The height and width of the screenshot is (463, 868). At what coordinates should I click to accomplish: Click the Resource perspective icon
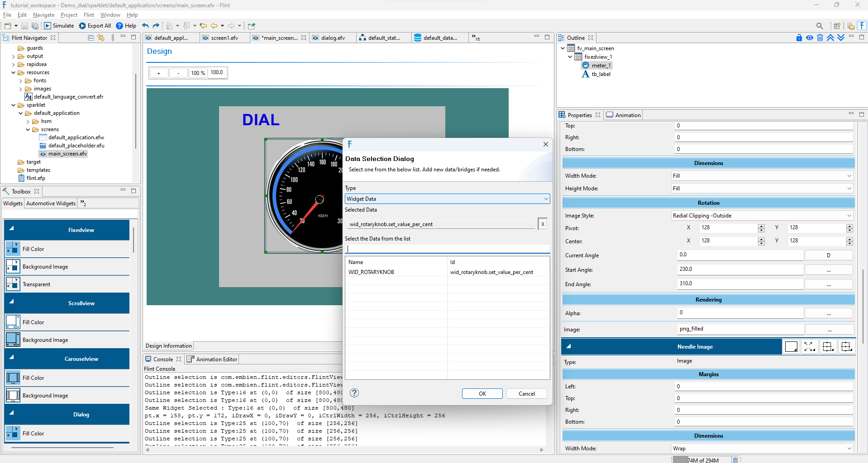(x=851, y=26)
